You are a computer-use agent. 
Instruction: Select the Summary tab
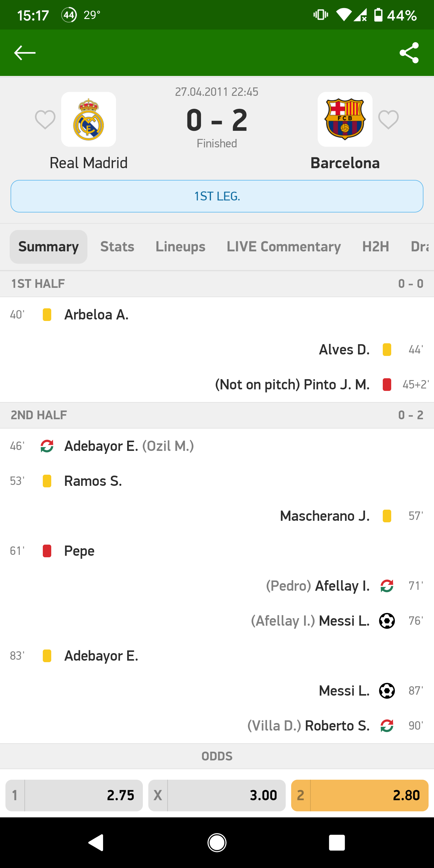49,247
